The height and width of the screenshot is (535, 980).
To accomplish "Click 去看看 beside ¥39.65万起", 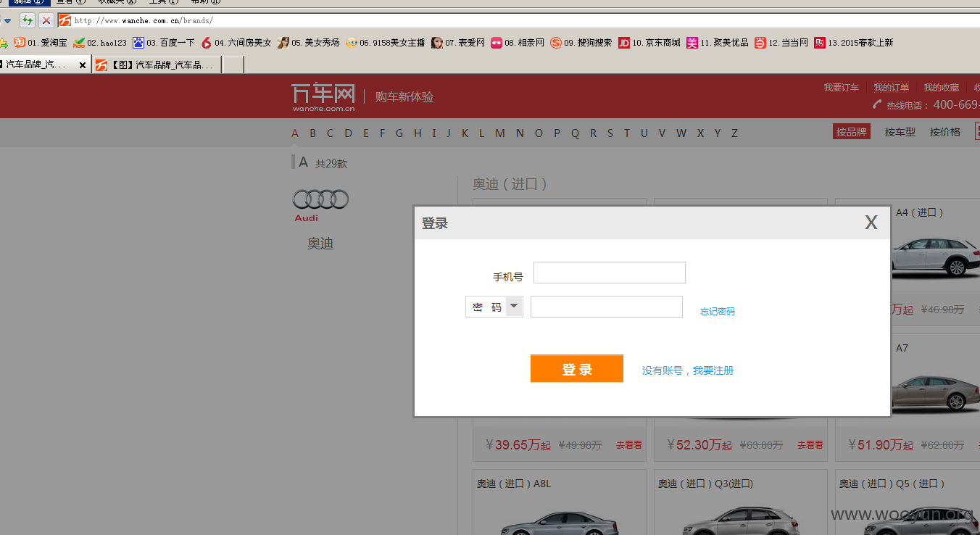I will coord(629,445).
